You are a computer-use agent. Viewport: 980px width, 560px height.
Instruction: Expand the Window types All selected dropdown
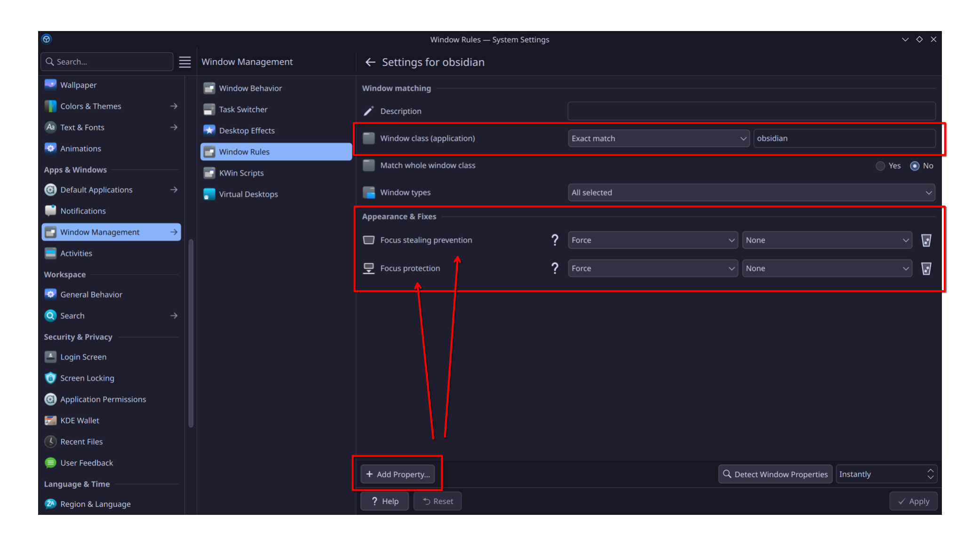click(x=751, y=193)
